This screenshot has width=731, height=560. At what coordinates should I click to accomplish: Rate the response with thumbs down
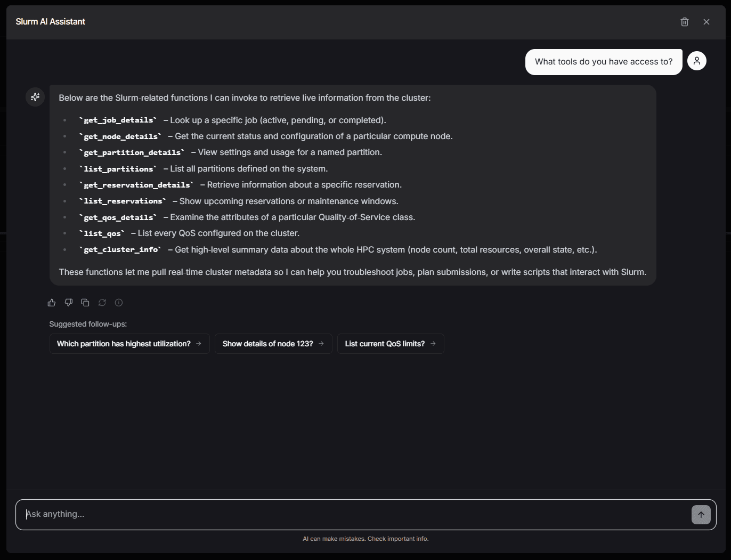68,302
